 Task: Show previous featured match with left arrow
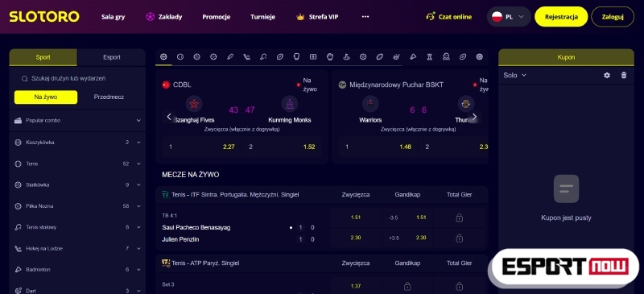click(169, 116)
